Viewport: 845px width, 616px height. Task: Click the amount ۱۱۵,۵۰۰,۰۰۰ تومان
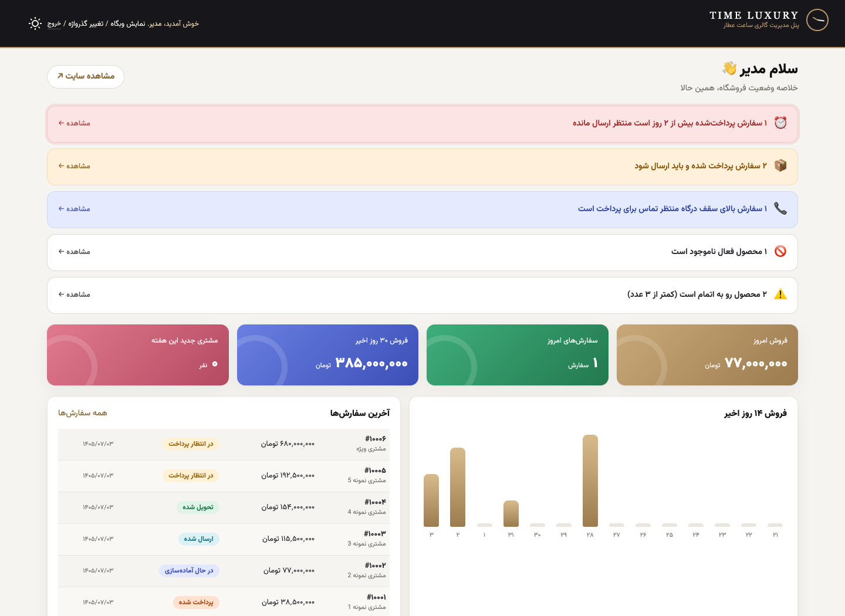point(289,539)
